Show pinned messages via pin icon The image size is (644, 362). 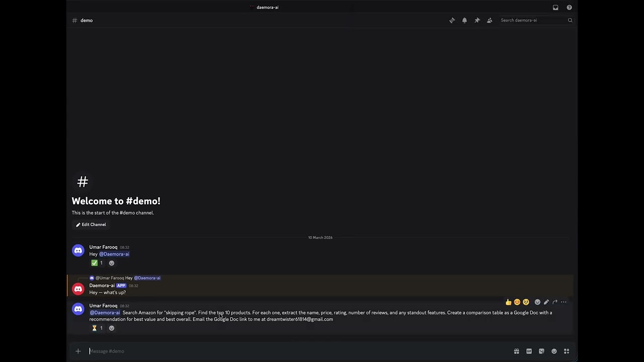pyautogui.click(x=477, y=20)
